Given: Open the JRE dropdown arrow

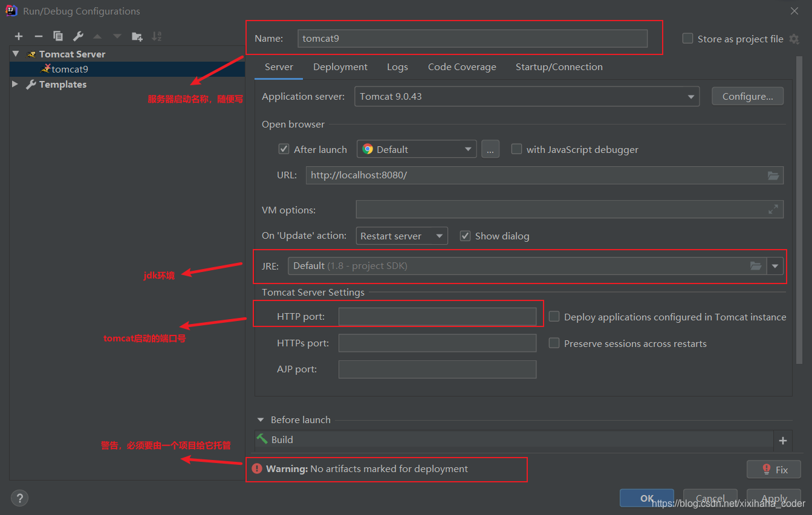Looking at the screenshot, I should click(775, 266).
